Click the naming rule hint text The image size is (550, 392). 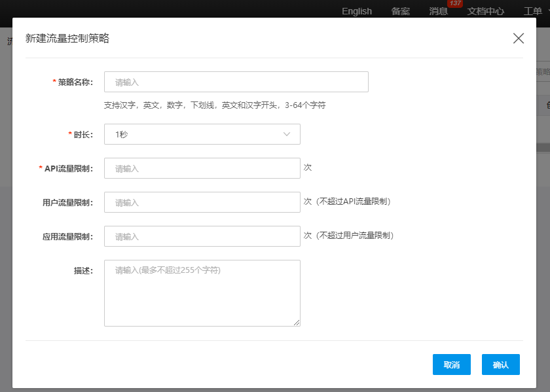tap(215, 105)
